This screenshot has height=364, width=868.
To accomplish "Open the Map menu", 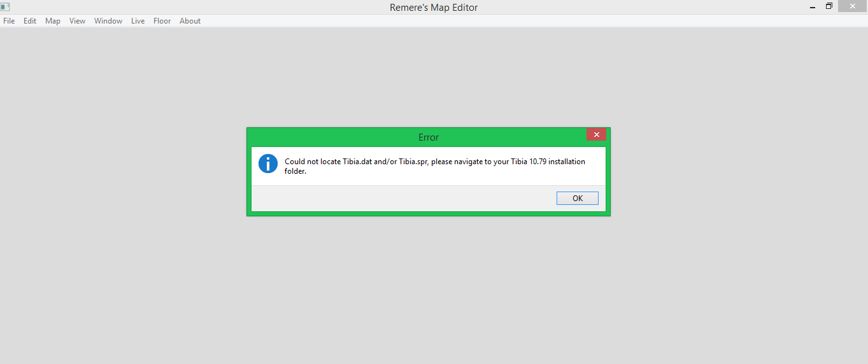I will point(53,21).
